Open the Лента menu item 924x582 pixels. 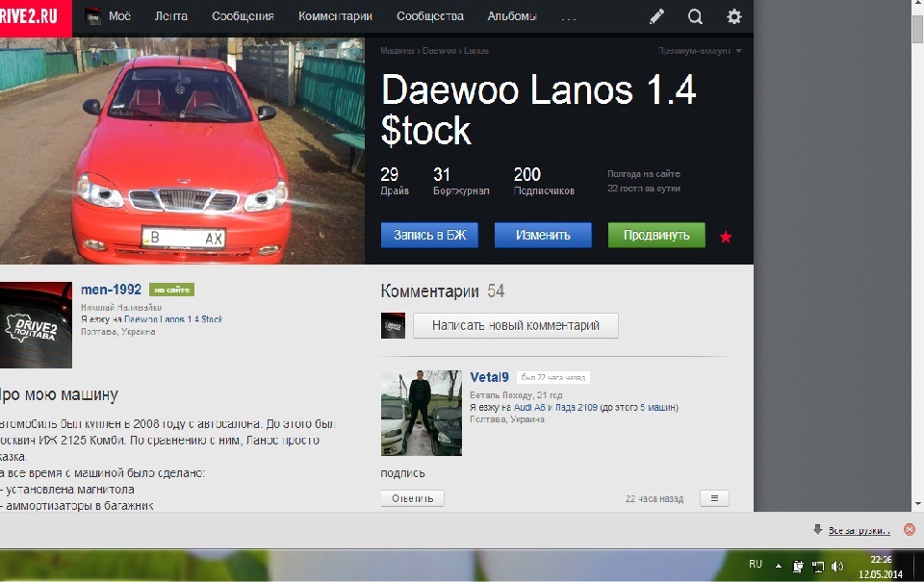pos(171,16)
